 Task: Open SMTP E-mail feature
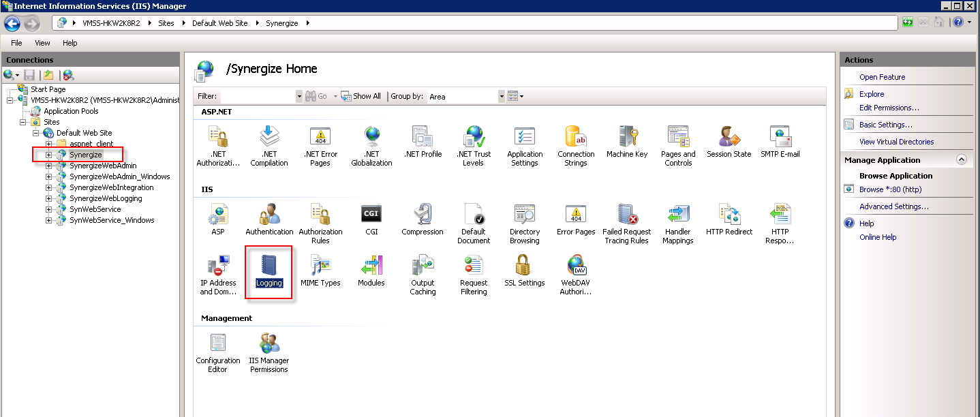pos(780,142)
